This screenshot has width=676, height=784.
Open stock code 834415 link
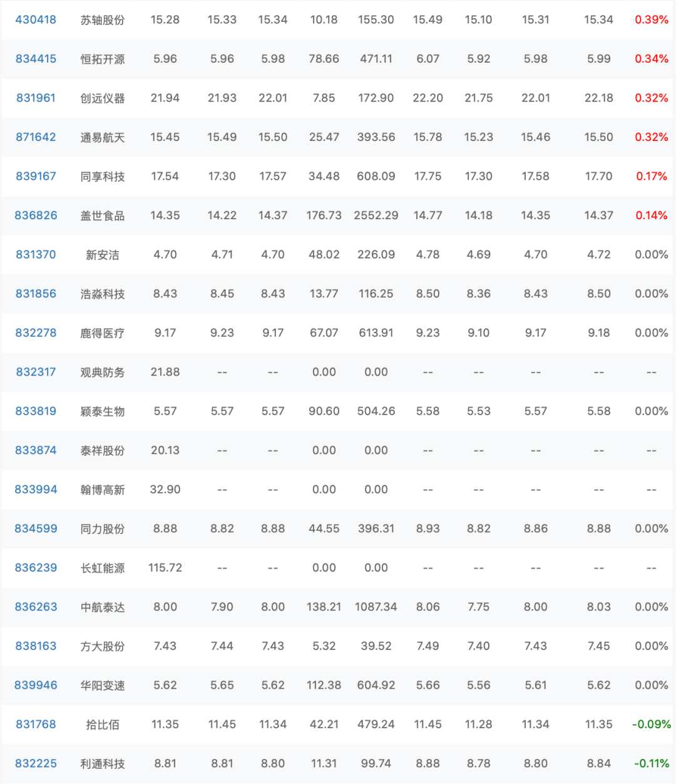(x=36, y=59)
